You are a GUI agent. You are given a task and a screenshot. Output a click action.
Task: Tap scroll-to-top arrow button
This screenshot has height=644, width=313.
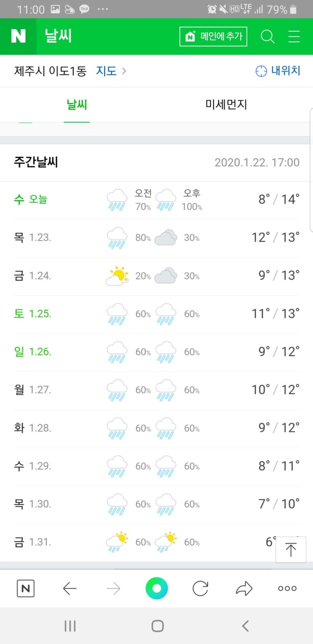coord(291,549)
